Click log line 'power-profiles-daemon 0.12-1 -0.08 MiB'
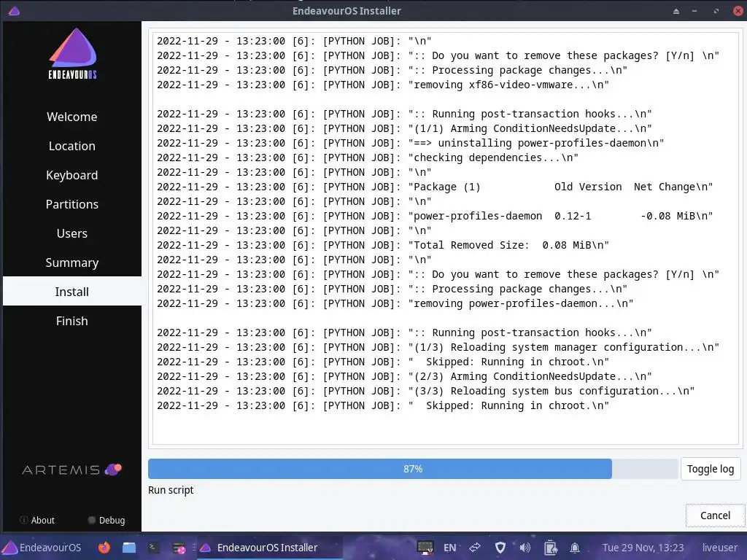This screenshot has width=747, height=560. 435,216
